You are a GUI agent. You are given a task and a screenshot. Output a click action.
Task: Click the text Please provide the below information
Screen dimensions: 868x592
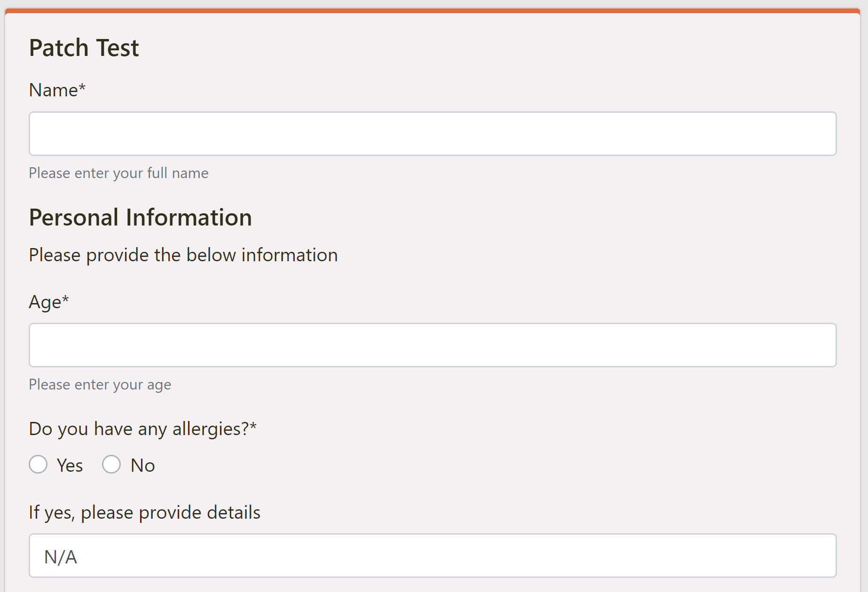point(183,255)
